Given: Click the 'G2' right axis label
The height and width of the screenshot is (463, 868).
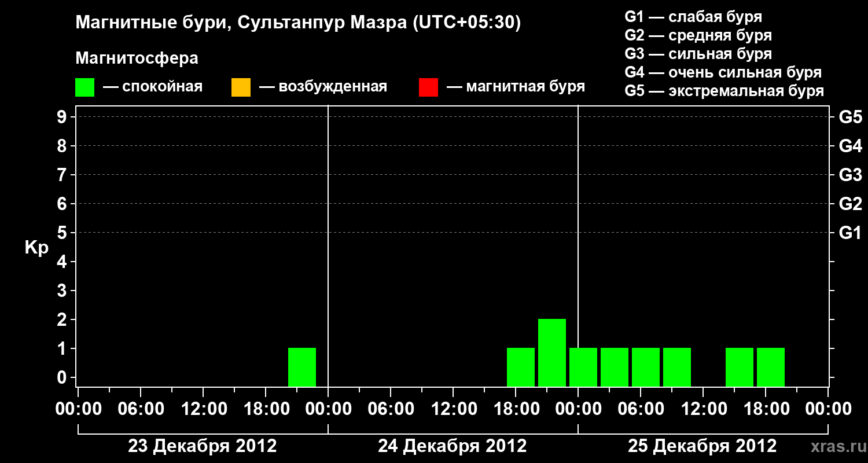Looking at the screenshot, I should click(x=851, y=204).
